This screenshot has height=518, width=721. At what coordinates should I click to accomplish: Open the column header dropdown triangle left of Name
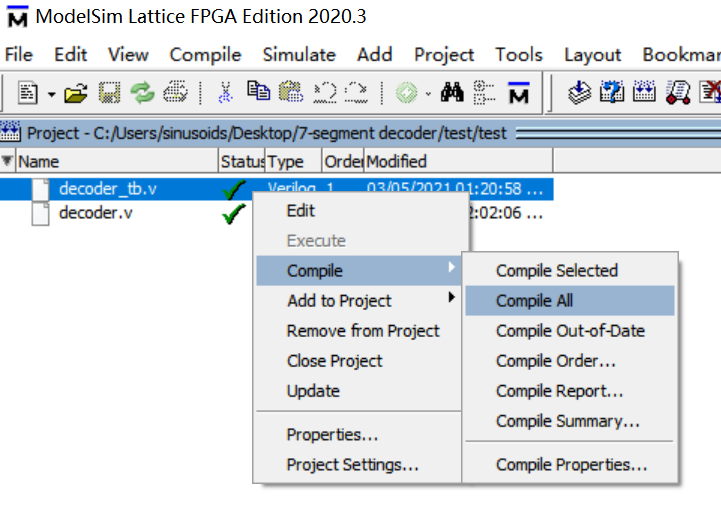coord(7,161)
